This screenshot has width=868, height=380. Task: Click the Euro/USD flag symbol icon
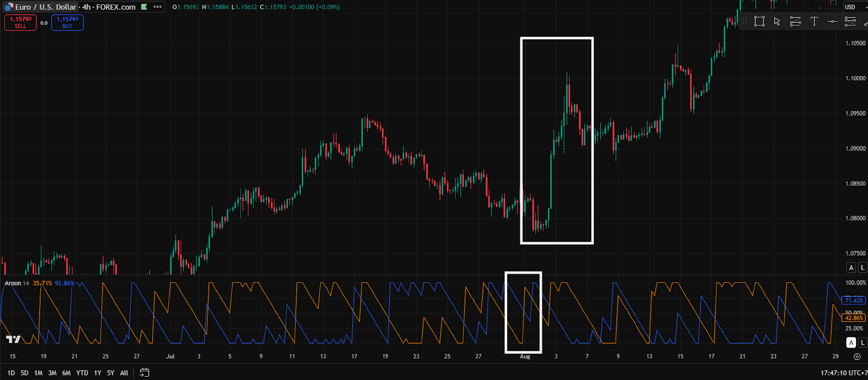click(9, 7)
